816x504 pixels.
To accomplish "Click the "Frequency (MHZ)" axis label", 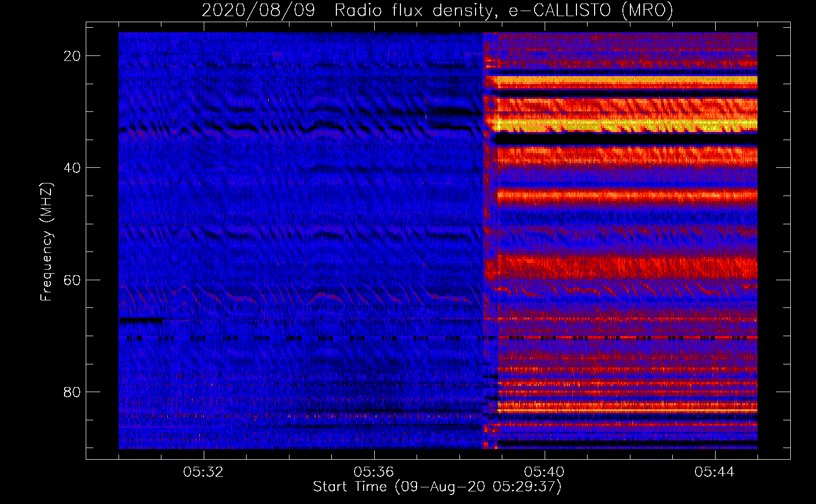I will [x=46, y=242].
